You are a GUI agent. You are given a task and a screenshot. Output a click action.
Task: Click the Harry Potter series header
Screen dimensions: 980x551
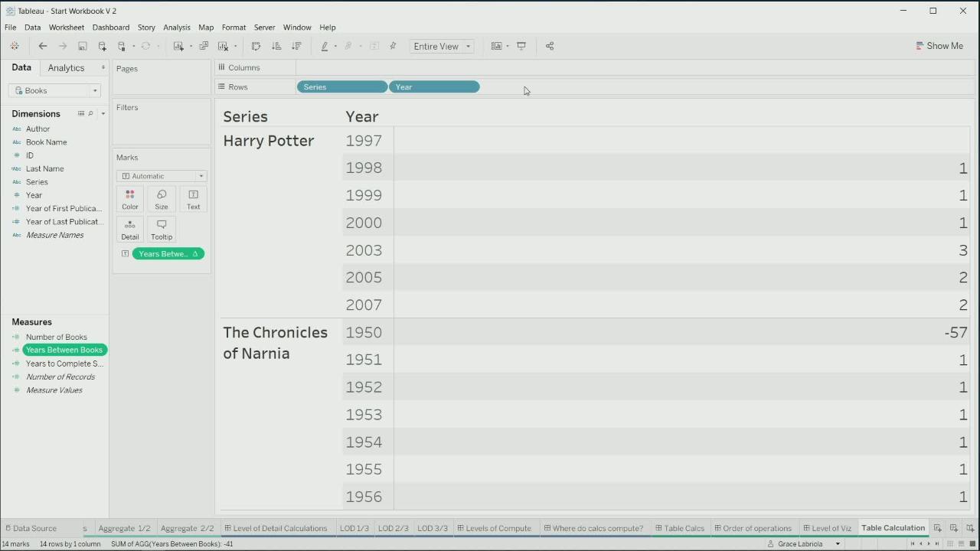(268, 141)
